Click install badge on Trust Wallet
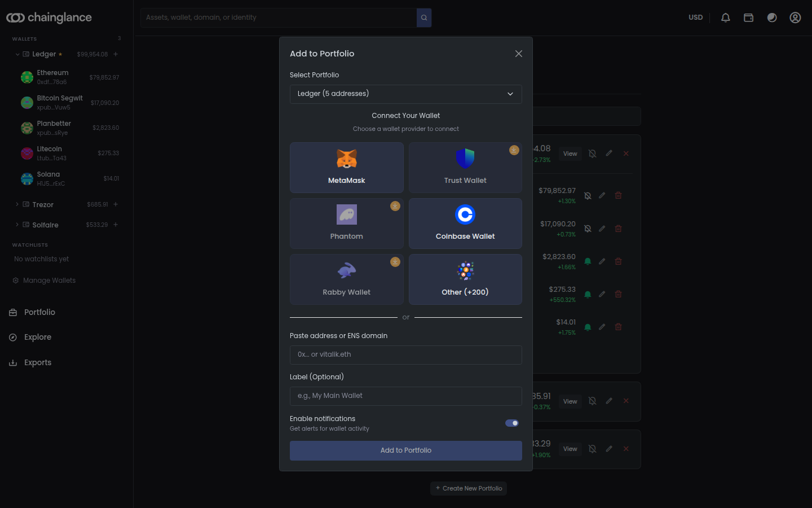Screen dimensions: 812x508 click(x=514, y=150)
